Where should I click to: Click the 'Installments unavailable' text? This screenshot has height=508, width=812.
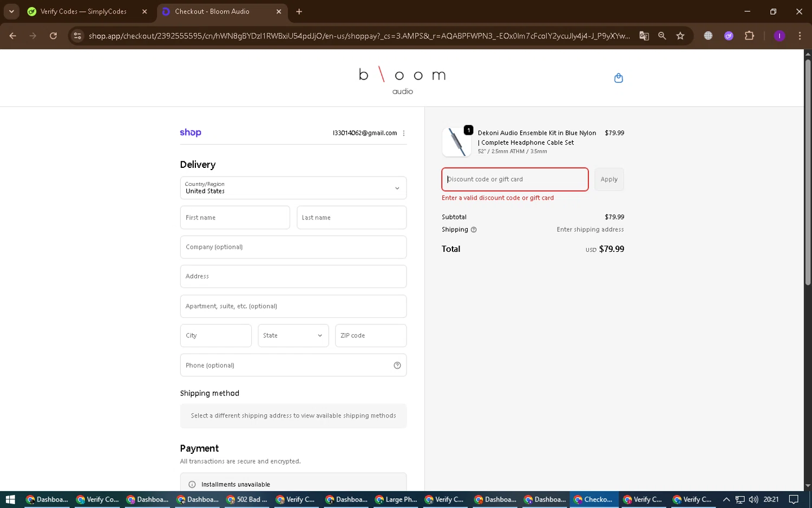[x=235, y=484]
